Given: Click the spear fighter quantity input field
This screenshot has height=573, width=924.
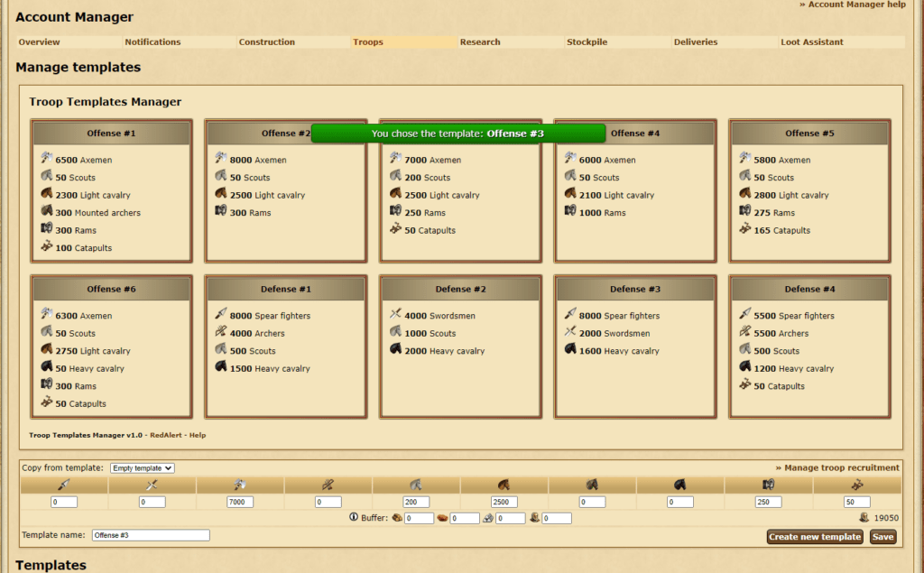Looking at the screenshot, I should (64, 503).
